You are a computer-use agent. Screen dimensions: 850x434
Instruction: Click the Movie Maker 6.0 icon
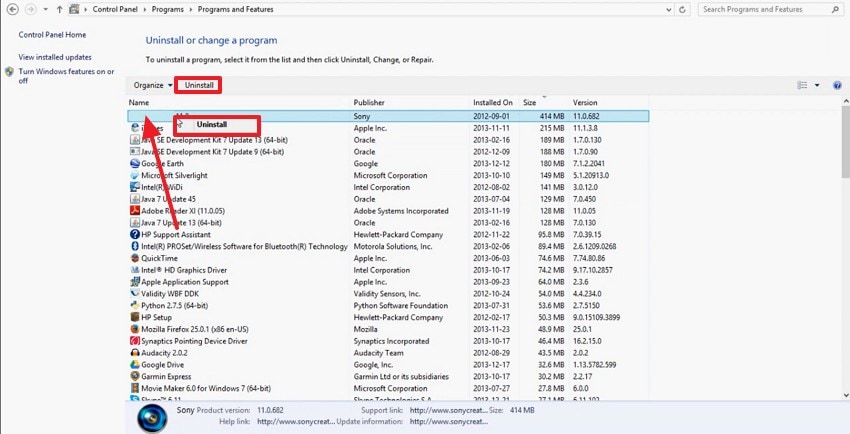tap(134, 388)
